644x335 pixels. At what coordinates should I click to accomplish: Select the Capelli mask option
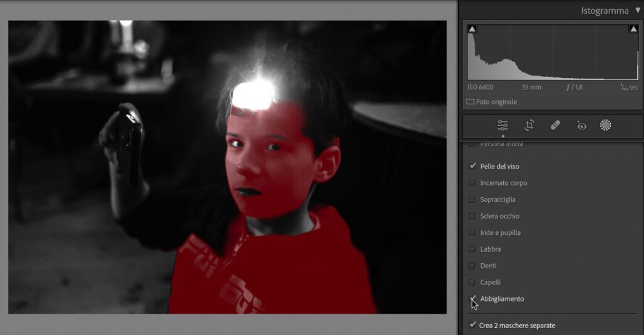[472, 282]
